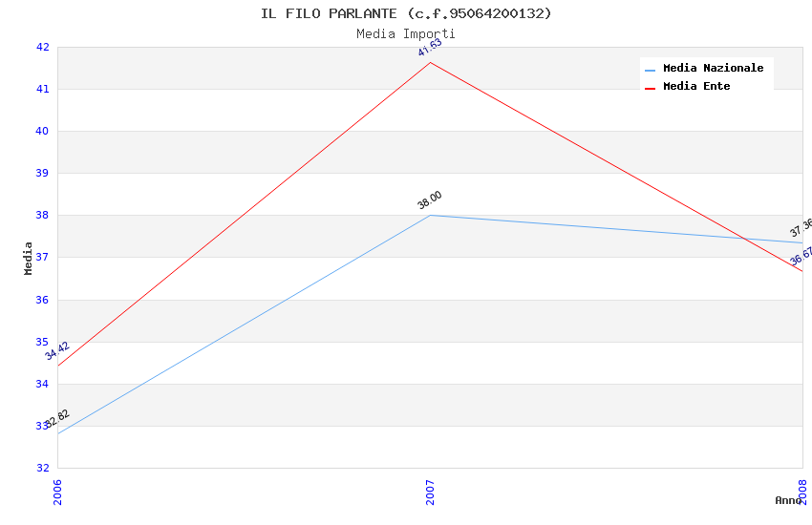The height and width of the screenshot is (525, 812).
Task: Click the 41.63 peak data label
Action: pyautogui.click(x=430, y=48)
